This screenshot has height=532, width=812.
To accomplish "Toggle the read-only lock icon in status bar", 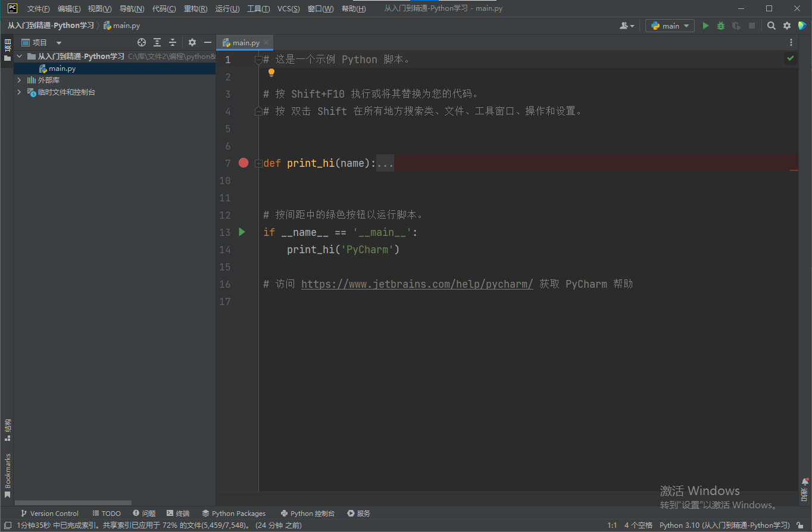I will click(x=801, y=525).
